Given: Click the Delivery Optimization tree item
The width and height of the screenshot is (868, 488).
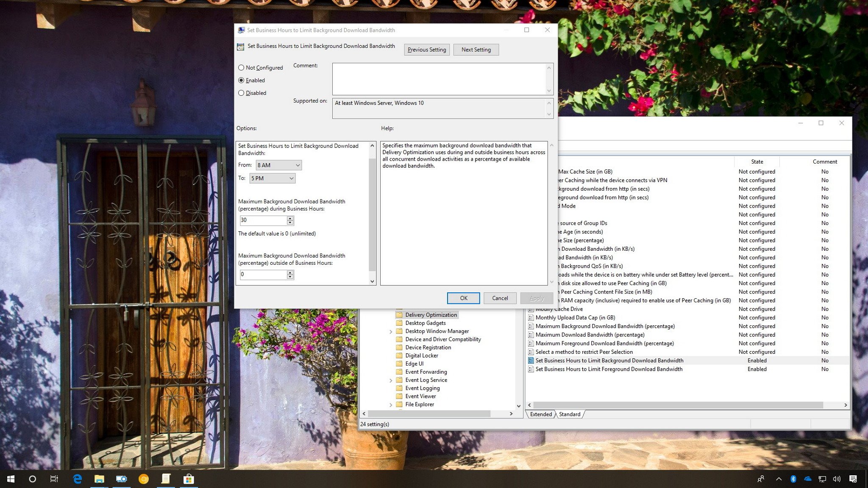Looking at the screenshot, I should [431, 315].
